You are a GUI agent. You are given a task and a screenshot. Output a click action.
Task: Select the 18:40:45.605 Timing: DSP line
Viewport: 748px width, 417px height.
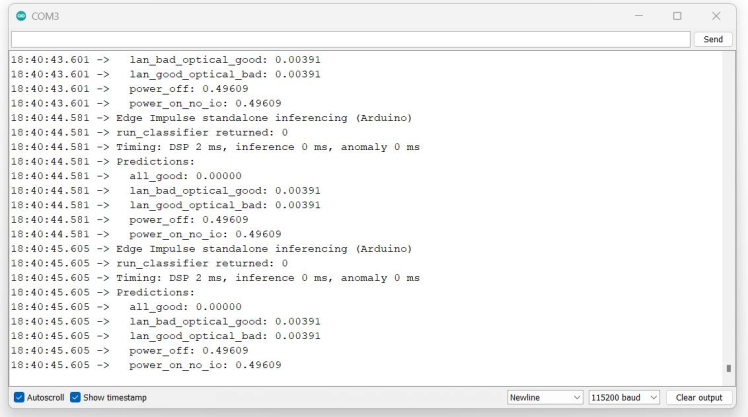point(215,278)
